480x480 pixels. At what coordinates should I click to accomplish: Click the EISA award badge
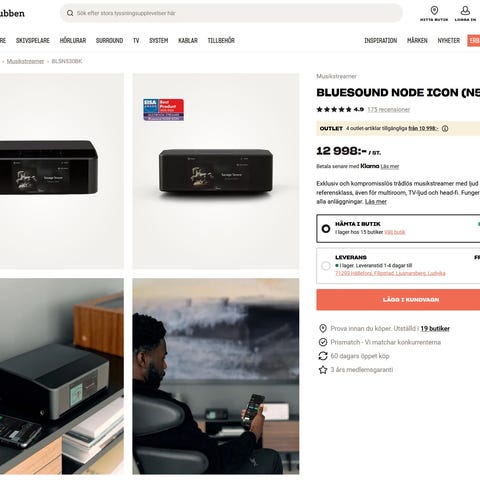coord(163,109)
